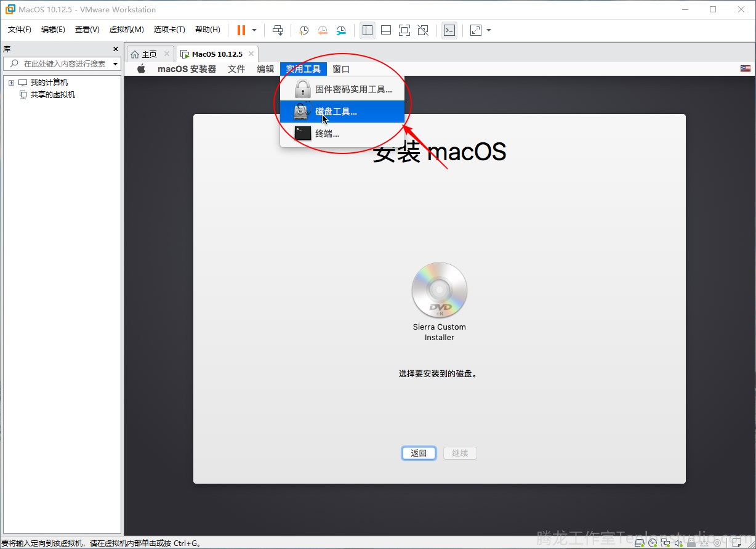Select 共享的虚拟机 in the library tree
The width and height of the screenshot is (756, 549).
click(x=53, y=95)
